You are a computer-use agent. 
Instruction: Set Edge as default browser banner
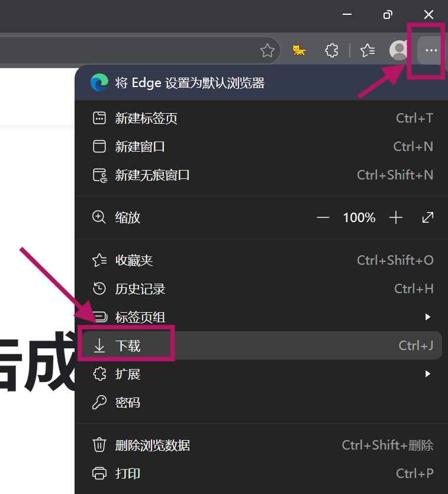point(262,83)
